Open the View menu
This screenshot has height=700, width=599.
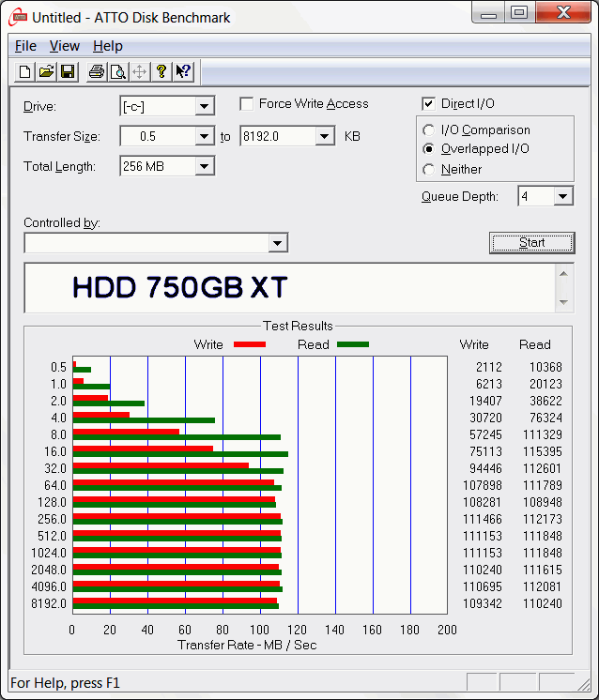pos(65,46)
